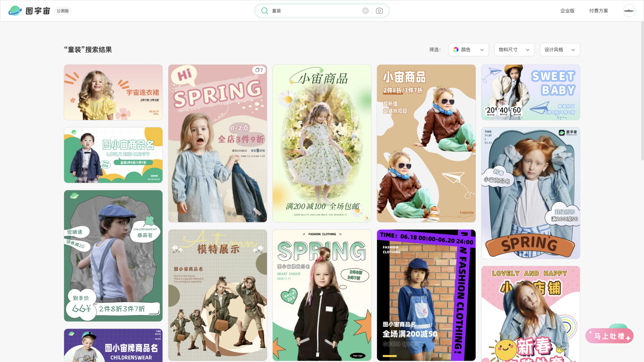Expand the 颜色 filter dropdown
The height and width of the screenshot is (362, 644).
[469, 50]
